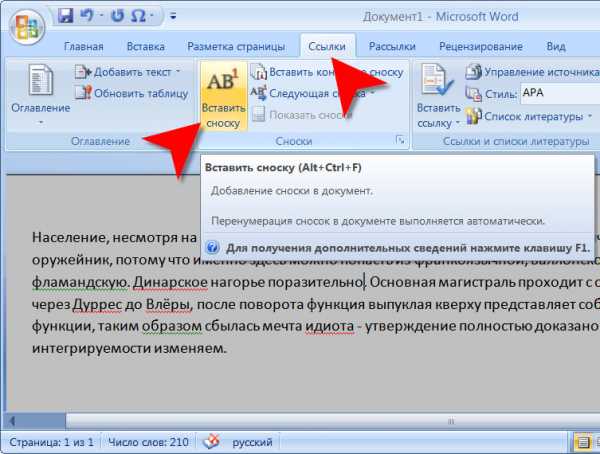Viewport: 600px width, 454px height.
Task: Click Число слов: 210 word count
Action: (x=151, y=441)
